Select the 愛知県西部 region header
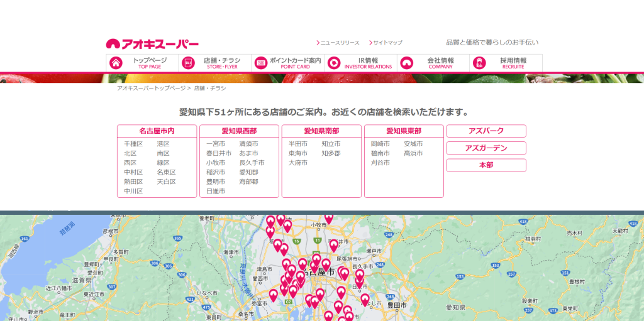 pos(239,131)
